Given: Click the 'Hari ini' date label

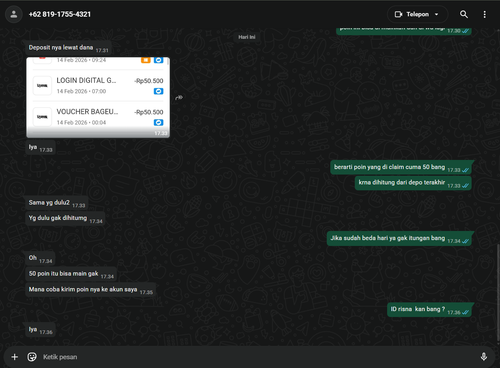Looking at the screenshot, I should point(247,37).
